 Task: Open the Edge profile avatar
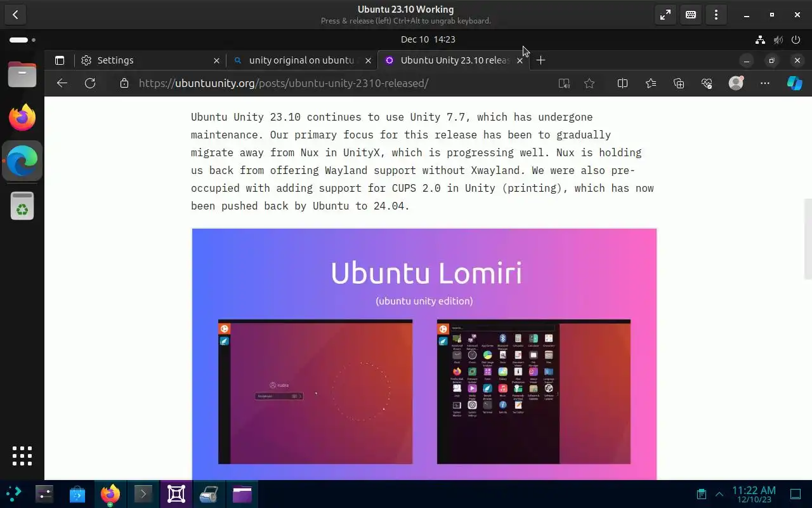click(x=736, y=83)
